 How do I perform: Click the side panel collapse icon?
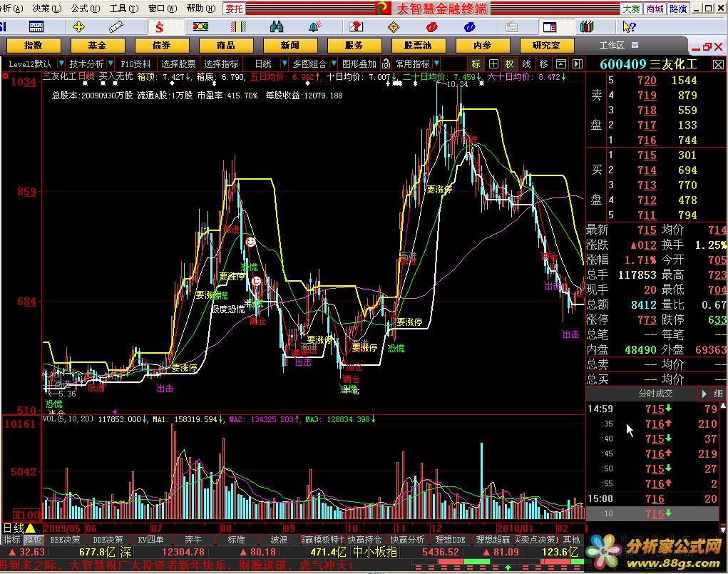point(577,63)
